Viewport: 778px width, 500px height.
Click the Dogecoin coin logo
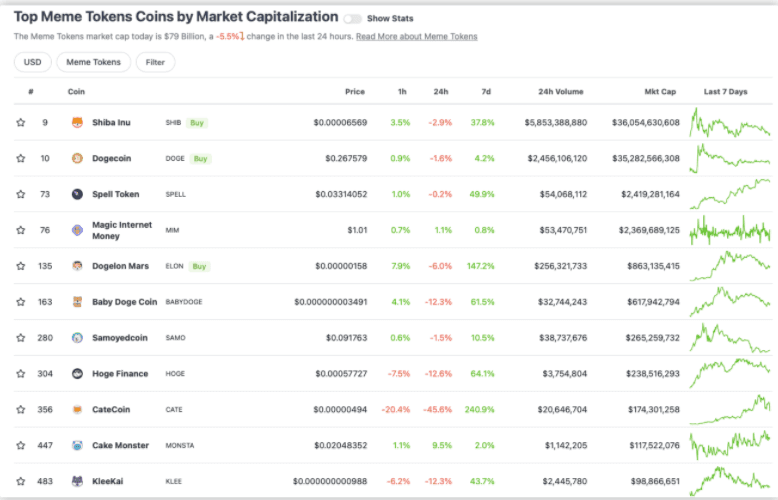[77, 158]
